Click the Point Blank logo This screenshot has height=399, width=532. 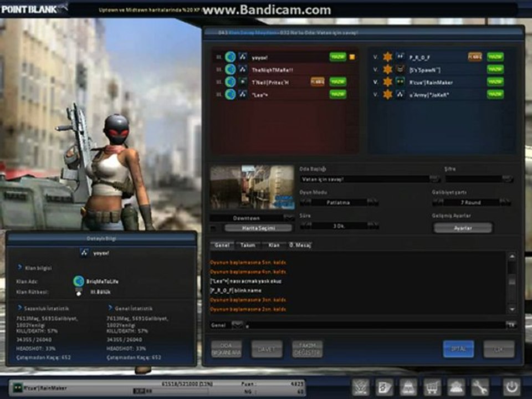[x=34, y=8]
